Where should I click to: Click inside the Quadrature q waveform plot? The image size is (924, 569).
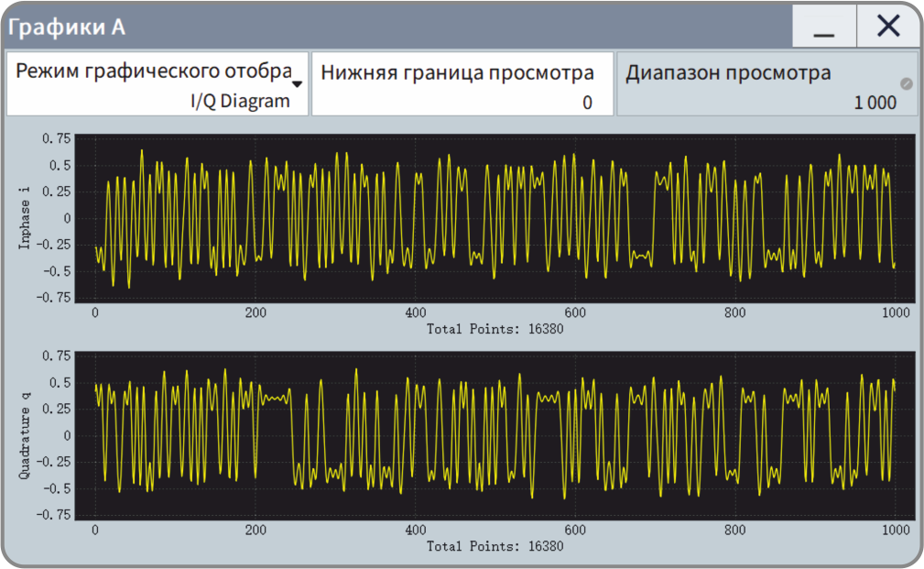(495, 436)
